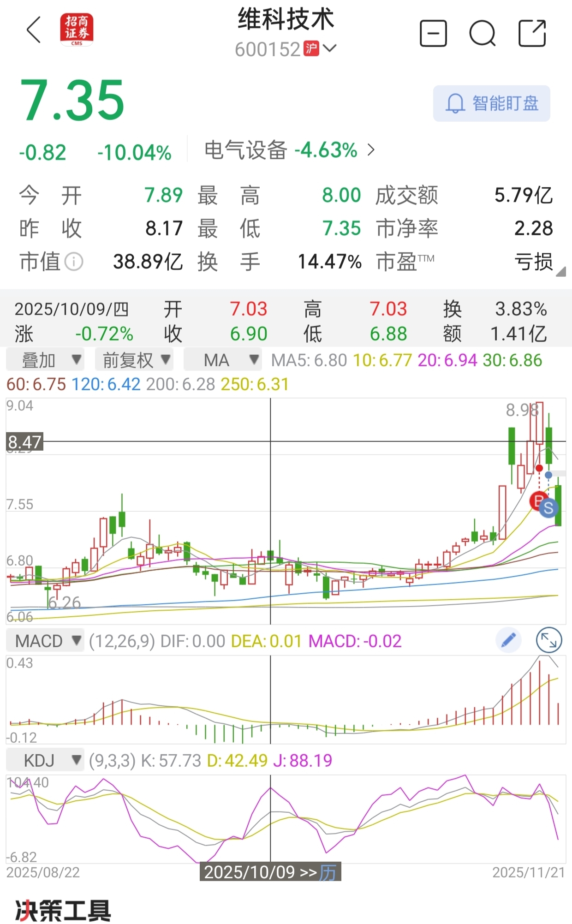Open the MA indicator dropdown
This screenshot has height=924, width=572.
pyautogui.click(x=223, y=360)
